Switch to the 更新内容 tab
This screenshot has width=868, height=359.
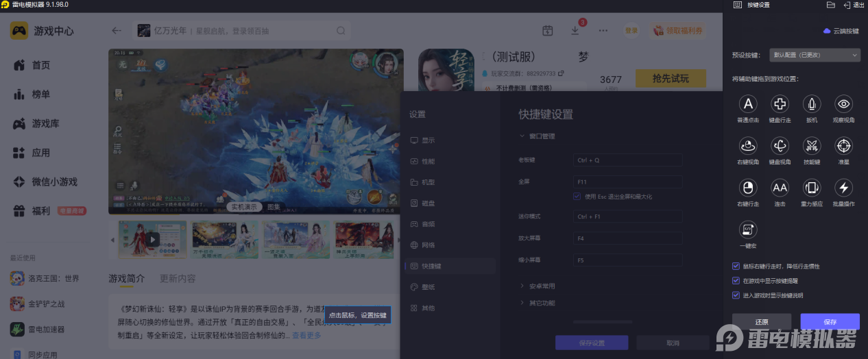[x=178, y=279]
